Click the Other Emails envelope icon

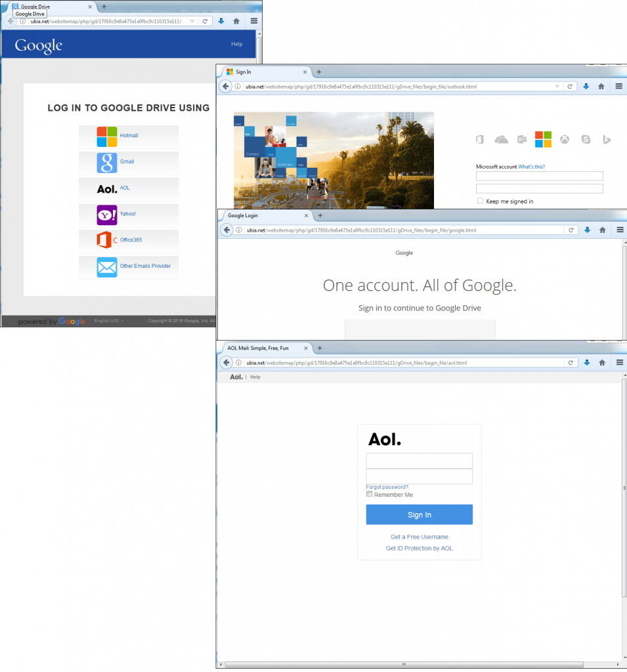click(107, 268)
